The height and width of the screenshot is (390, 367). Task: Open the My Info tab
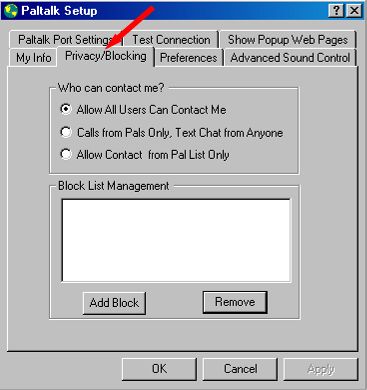click(x=33, y=58)
